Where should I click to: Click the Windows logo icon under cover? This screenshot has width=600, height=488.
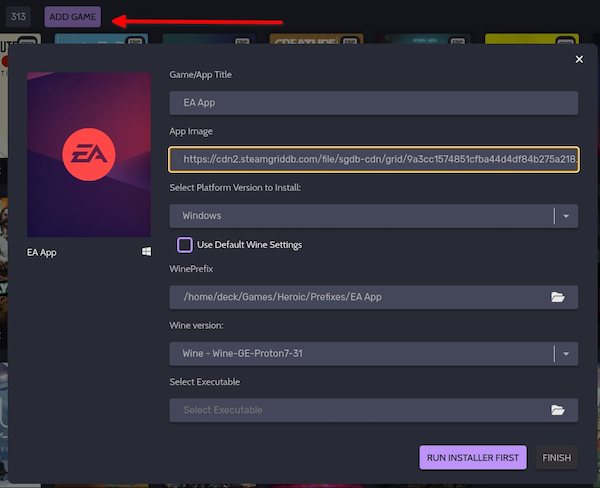[x=146, y=251]
